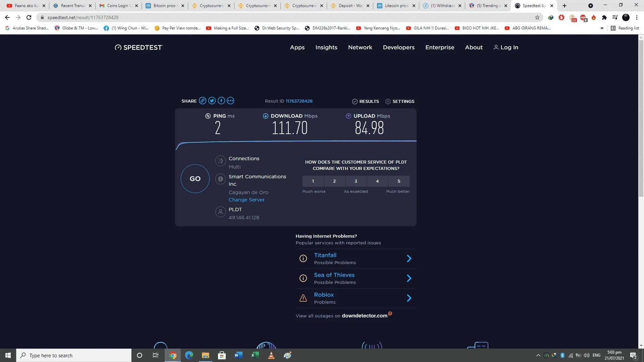
Task: Open the Reading list
Action: pos(625,28)
